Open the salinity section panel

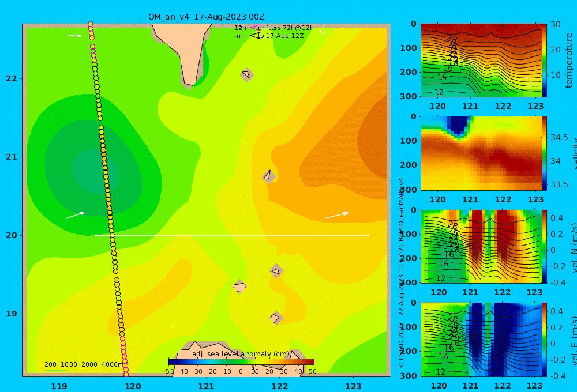[481, 153]
